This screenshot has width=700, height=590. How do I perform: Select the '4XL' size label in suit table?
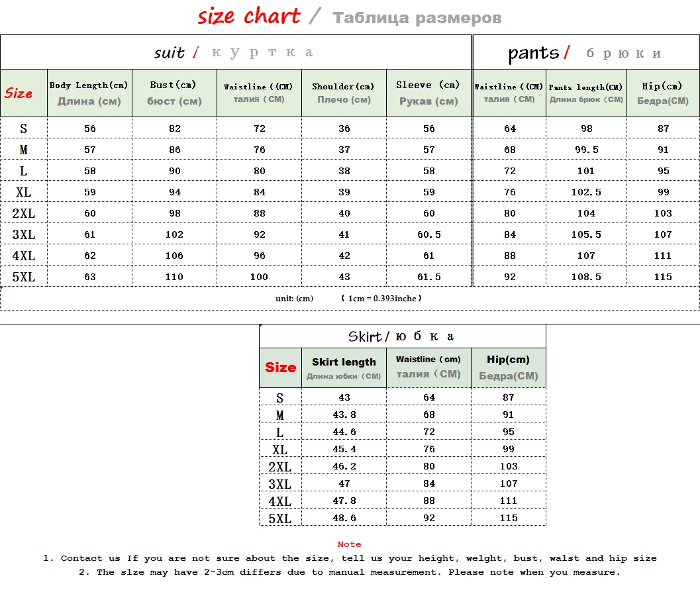pyautogui.click(x=24, y=256)
